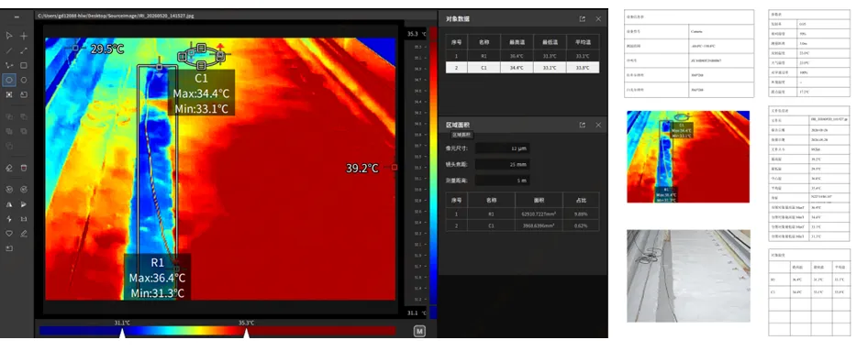Image resolution: width=868 pixels, height=362 pixels.
Task: Click the 区域面积 tooltip label
Action: coord(462,135)
